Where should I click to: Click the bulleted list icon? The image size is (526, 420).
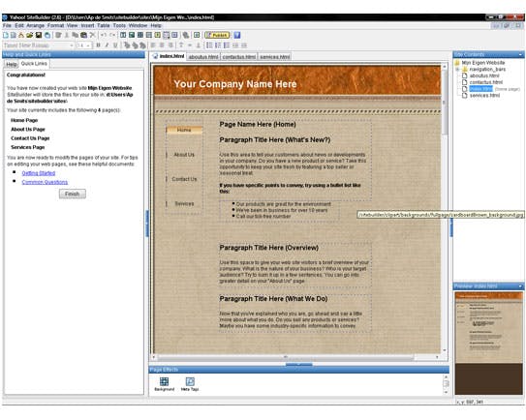click(209, 45)
